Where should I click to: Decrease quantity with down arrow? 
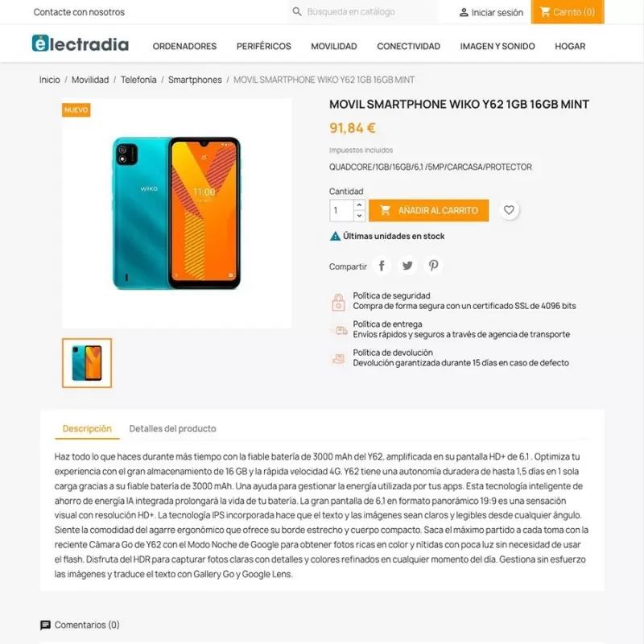click(359, 216)
